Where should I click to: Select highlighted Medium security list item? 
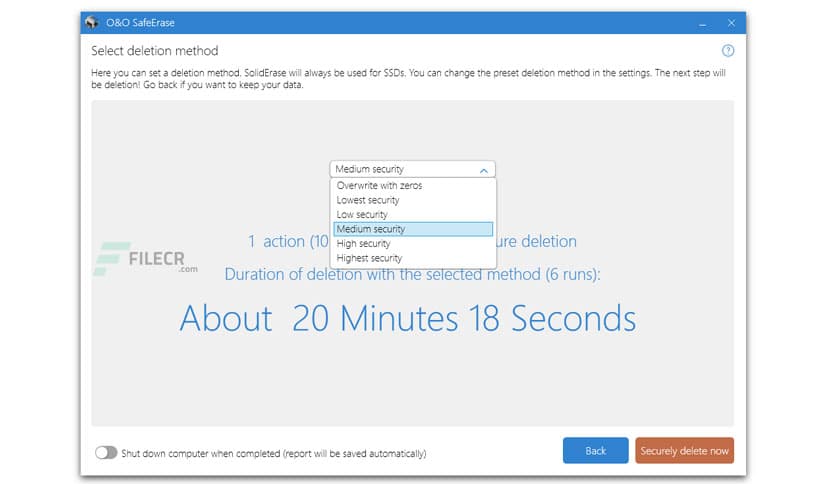click(x=371, y=229)
